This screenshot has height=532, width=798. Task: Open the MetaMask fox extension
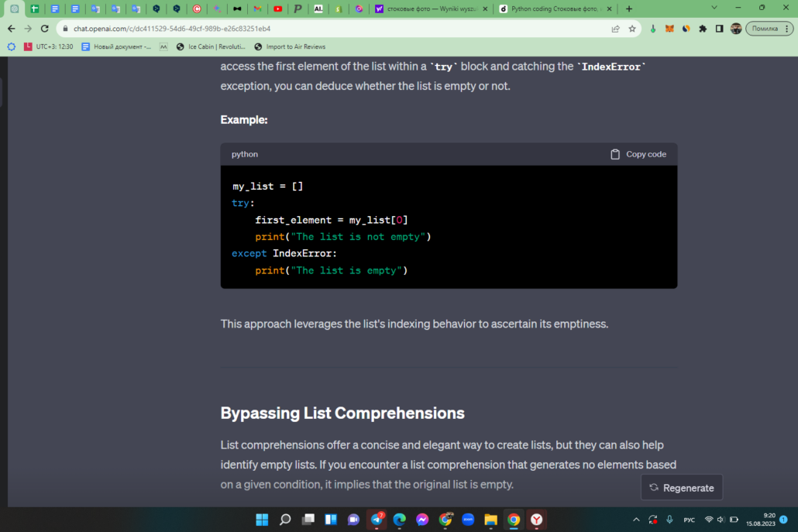(x=669, y=29)
